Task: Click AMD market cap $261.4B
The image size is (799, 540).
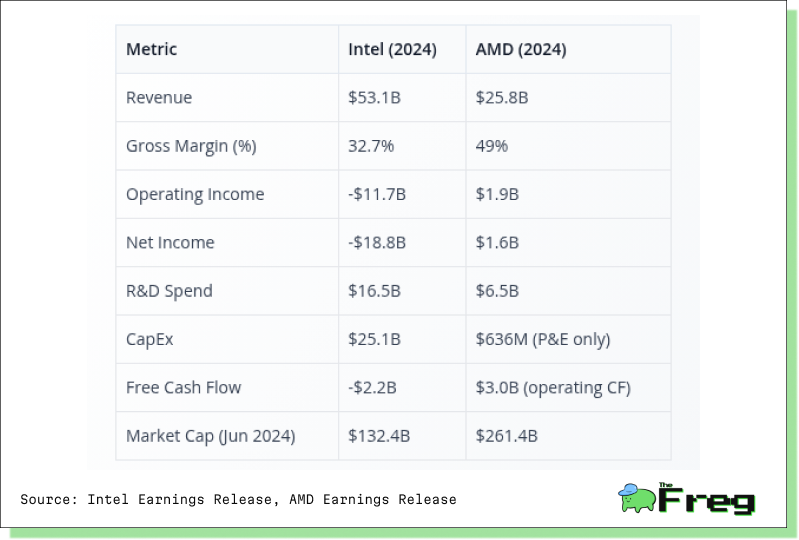Action: click(506, 436)
